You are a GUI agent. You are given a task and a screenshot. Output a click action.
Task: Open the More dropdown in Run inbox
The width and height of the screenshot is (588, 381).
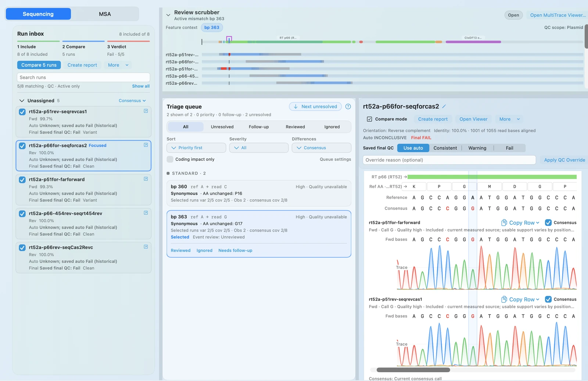tap(118, 65)
